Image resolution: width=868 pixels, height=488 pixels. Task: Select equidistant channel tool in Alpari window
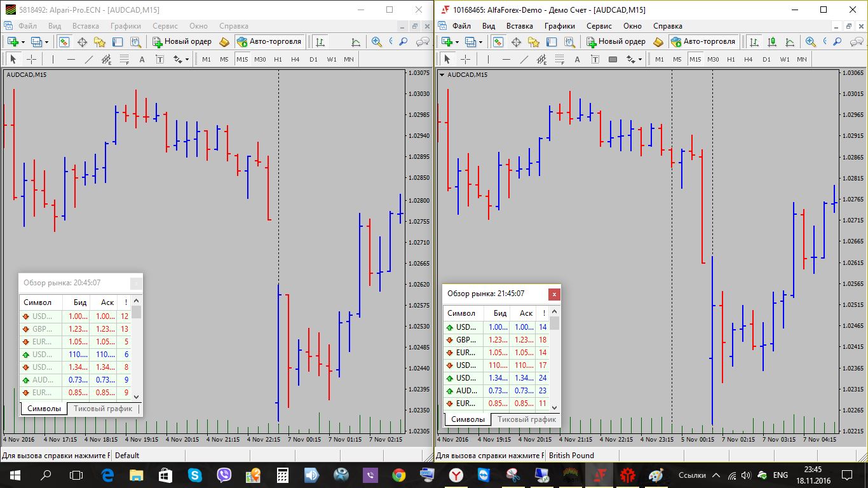point(106,59)
